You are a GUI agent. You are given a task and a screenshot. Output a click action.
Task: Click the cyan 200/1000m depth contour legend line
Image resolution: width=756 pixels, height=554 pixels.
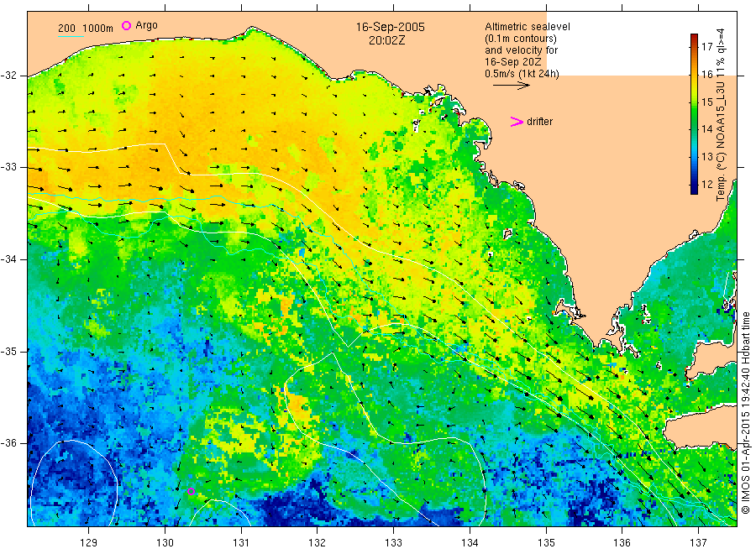[71, 36]
